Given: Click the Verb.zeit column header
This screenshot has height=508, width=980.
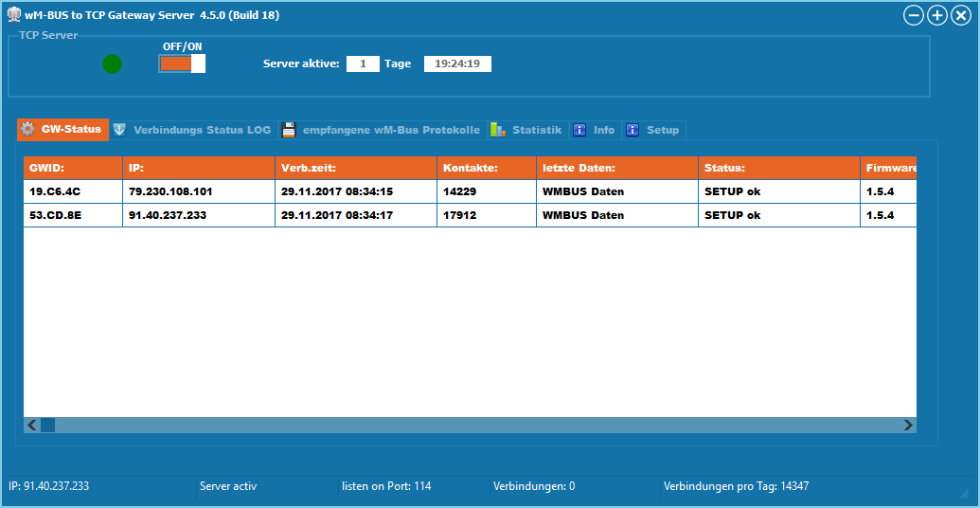Looking at the screenshot, I should tap(356, 168).
